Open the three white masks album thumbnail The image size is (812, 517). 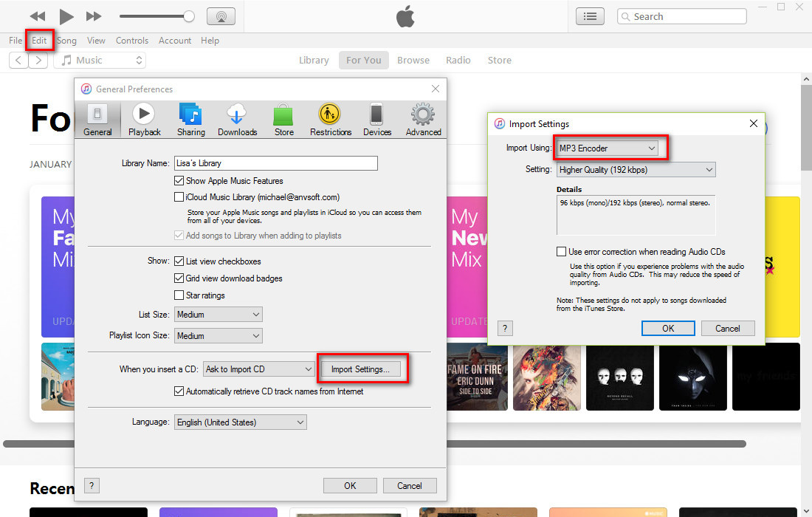tap(620, 377)
